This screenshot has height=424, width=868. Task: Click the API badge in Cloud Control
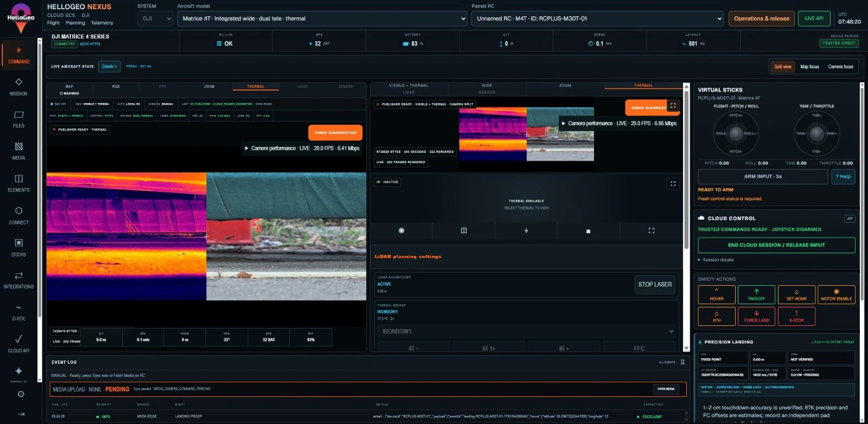850,219
